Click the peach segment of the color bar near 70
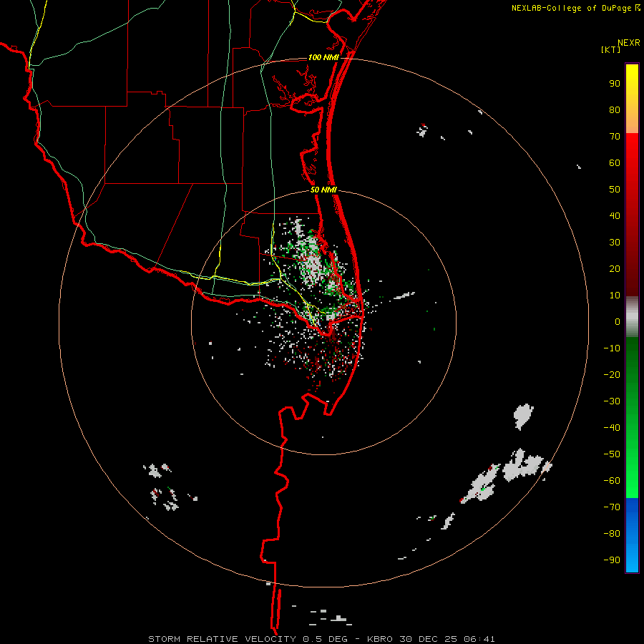Screen dimensions: 644x644 632,125
